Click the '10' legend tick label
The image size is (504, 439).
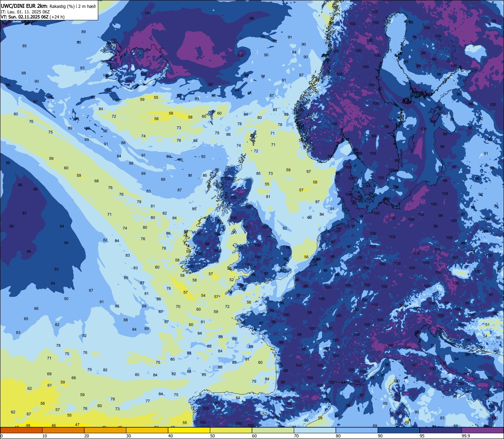pos(44,436)
